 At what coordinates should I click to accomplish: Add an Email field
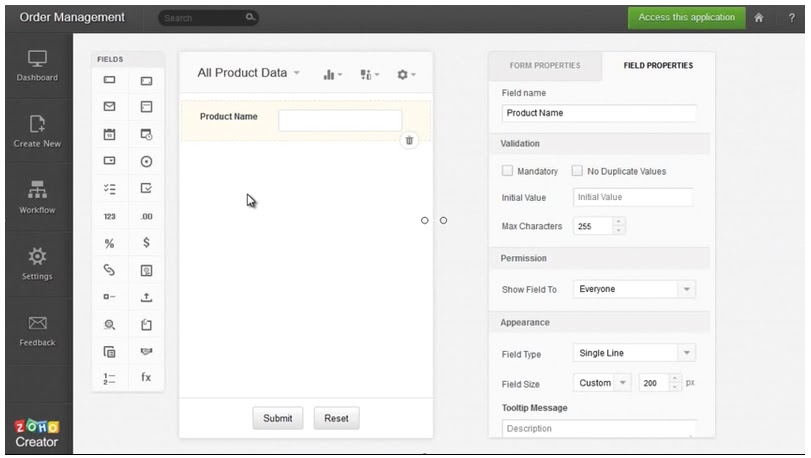click(109, 106)
